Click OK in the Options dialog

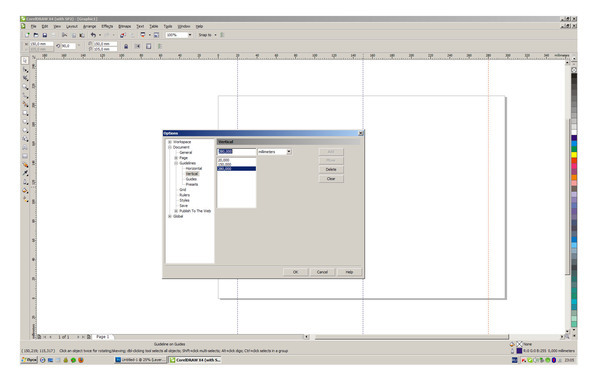295,272
